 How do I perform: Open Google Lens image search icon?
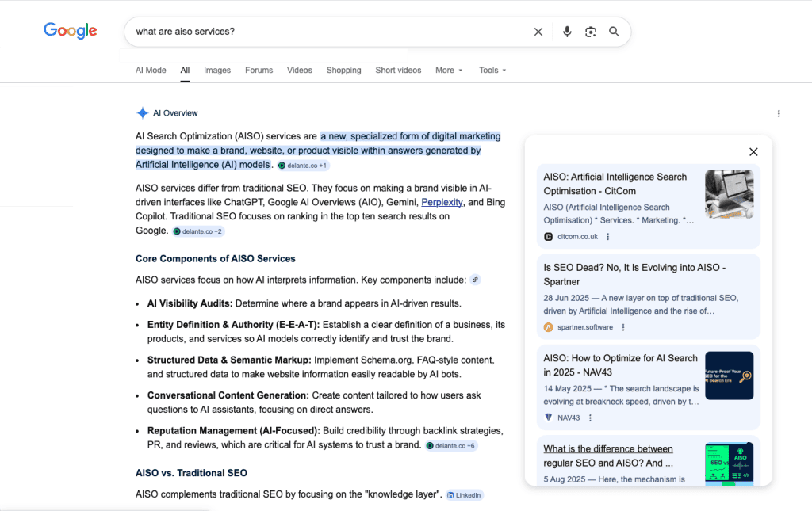coord(591,31)
